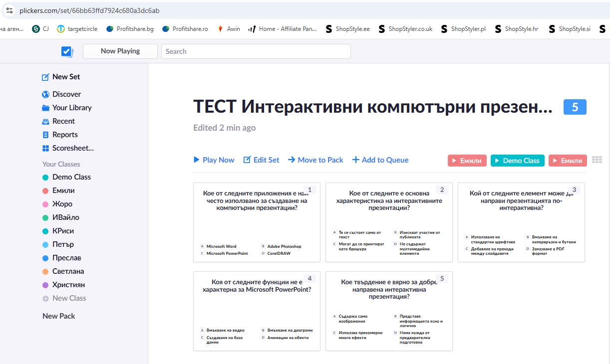
Task: Add the set to queue
Action: pyautogui.click(x=380, y=160)
